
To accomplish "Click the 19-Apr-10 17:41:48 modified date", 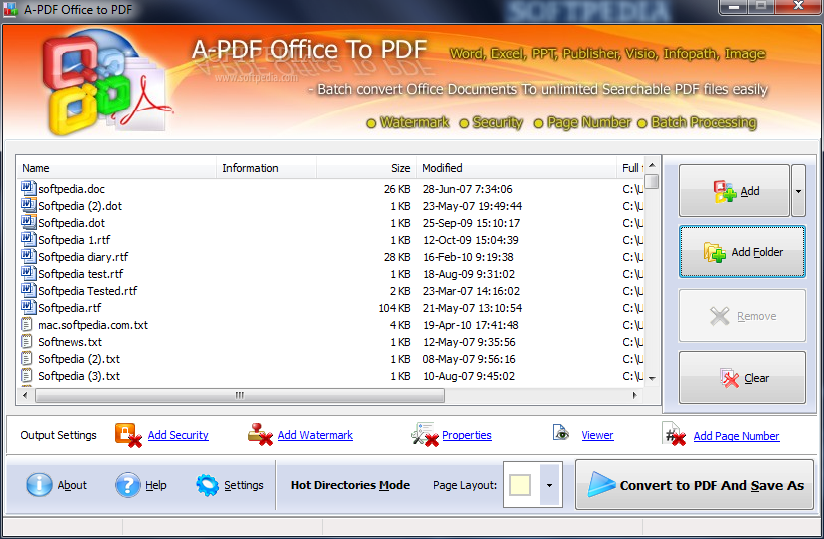I will pos(470,325).
